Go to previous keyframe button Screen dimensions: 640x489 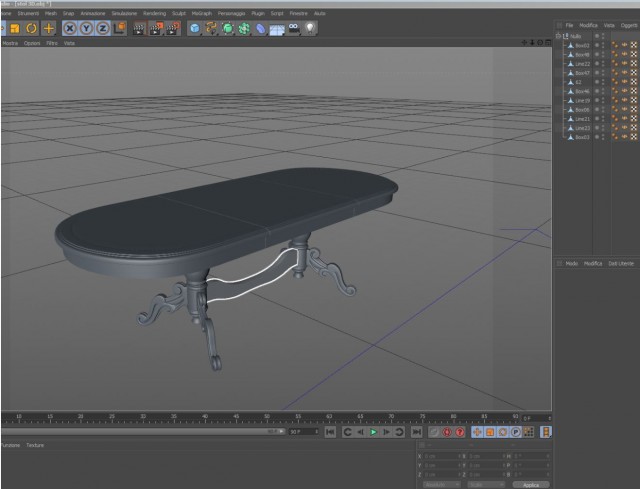(x=347, y=432)
